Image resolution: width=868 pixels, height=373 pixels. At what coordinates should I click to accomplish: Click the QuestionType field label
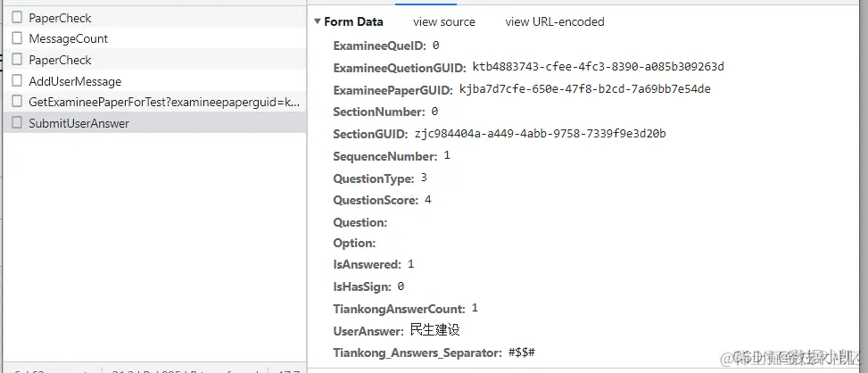coord(374,178)
